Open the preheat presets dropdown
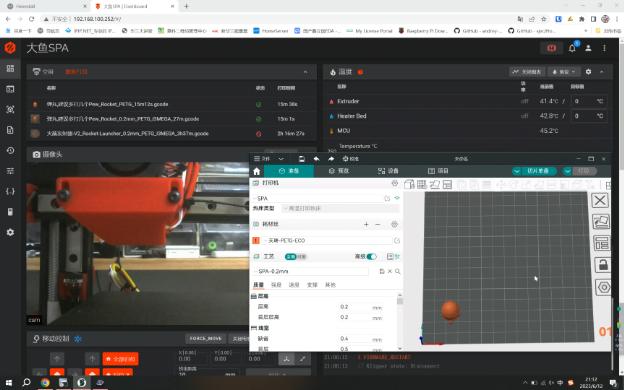The height and width of the screenshot is (390, 624). (564, 72)
